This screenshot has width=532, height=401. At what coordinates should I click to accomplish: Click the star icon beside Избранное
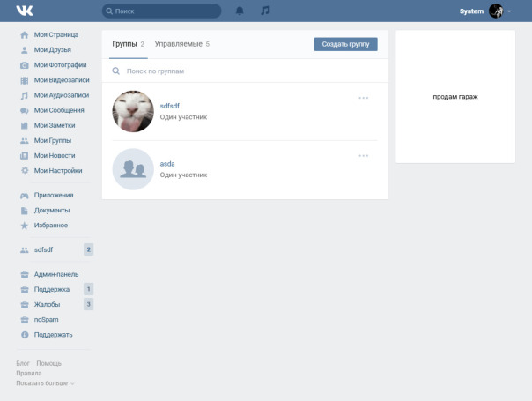tap(24, 226)
